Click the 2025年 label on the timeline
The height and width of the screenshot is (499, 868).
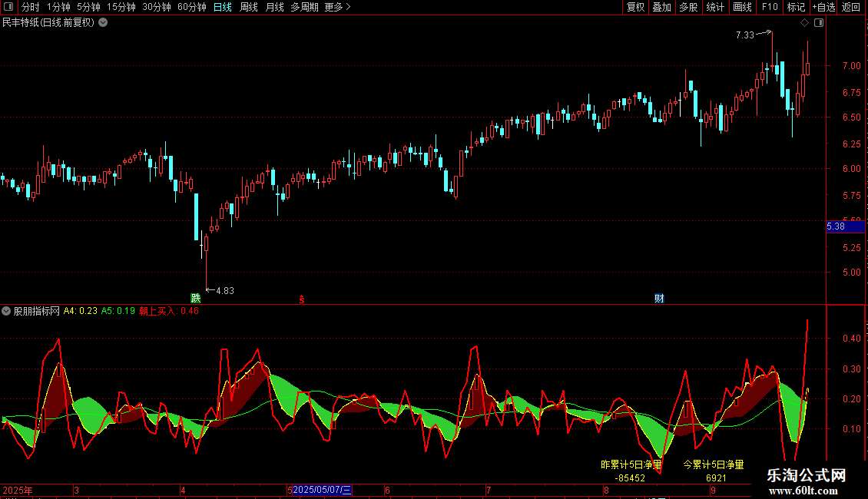pyautogui.click(x=18, y=490)
